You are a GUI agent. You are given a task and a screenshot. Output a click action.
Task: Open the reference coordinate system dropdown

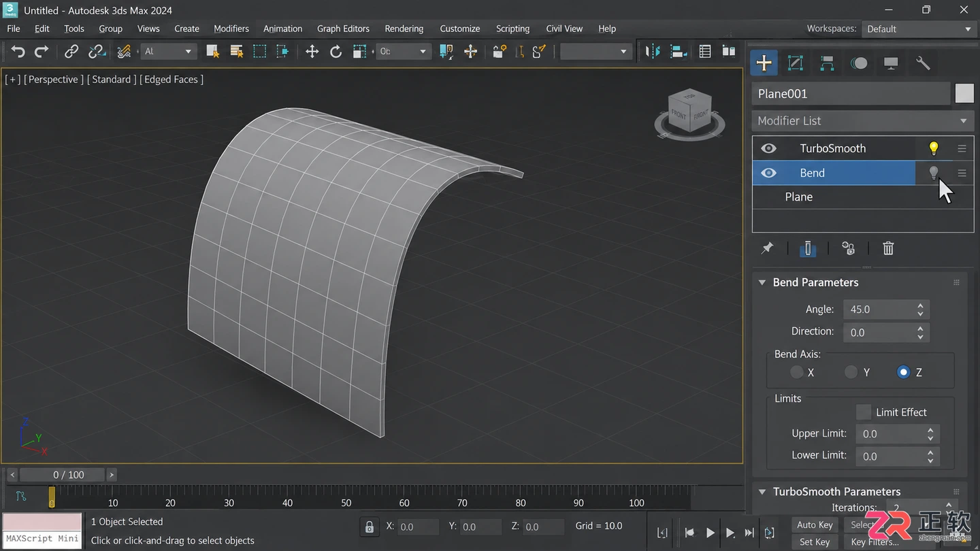click(404, 52)
